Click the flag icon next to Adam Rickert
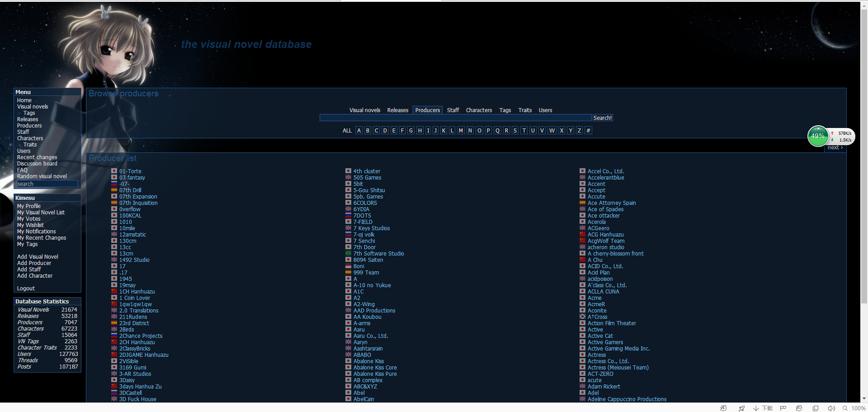Image resolution: width=868 pixels, height=412 pixels. pyautogui.click(x=583, y=386)
